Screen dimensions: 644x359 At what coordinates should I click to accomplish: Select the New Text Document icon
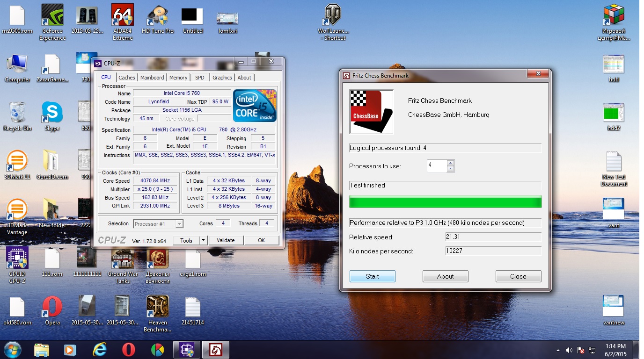pyautogui.click(x=614, y=168)
